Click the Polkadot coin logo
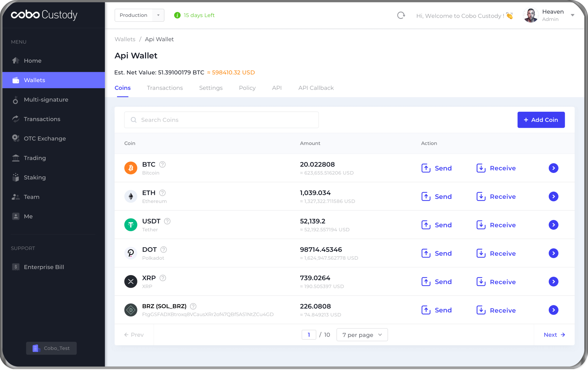Image resolution: width=588 pixels, height=370 pixels. pos(131,253)
